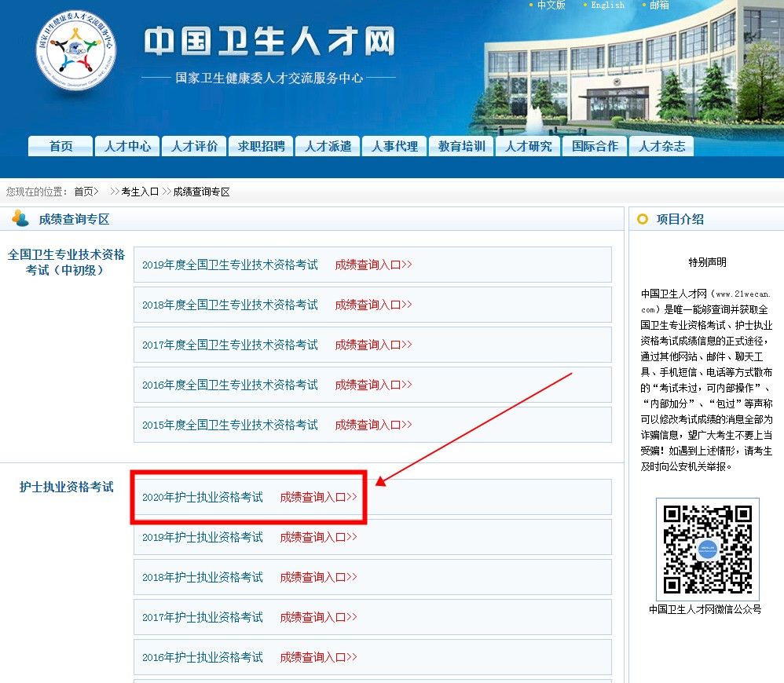Click the text 2018年护士执业资格考试

click(x=203, y=577)
